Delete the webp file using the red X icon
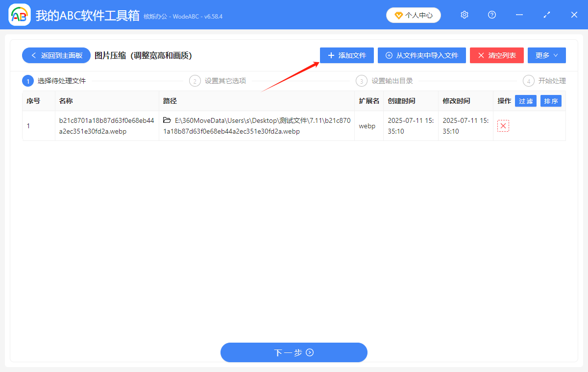The height and width of the screenshot is (372, 588). [x=503, y=126]
